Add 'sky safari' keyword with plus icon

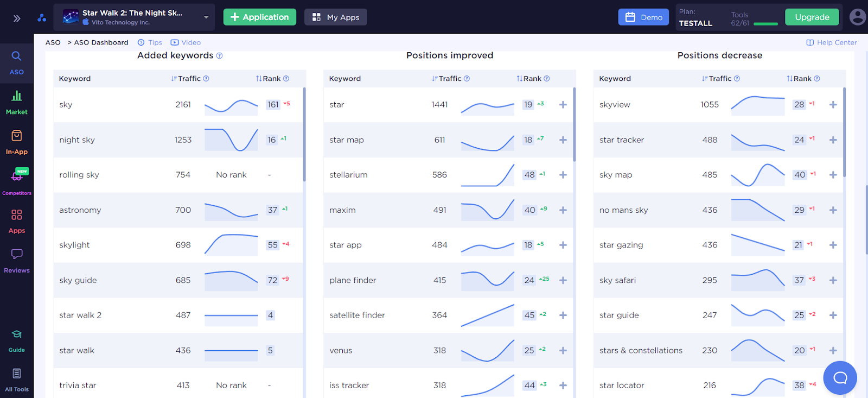[x=833, y=280]
